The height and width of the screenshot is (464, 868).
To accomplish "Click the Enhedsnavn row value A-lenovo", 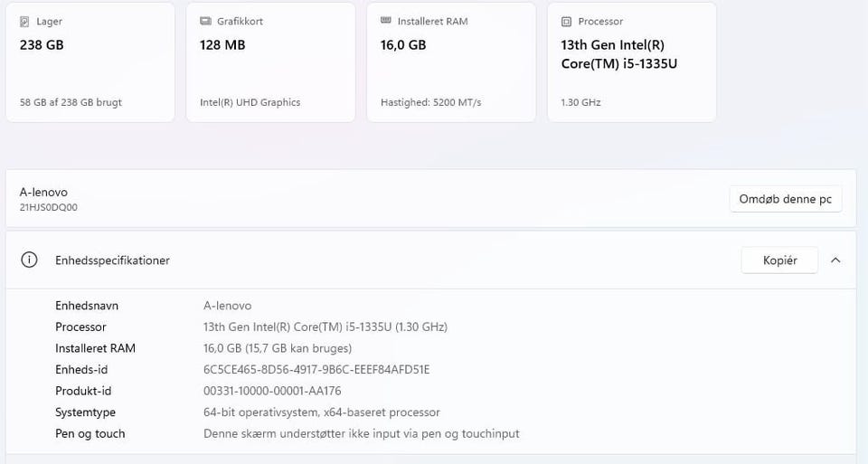I will 227,306.
